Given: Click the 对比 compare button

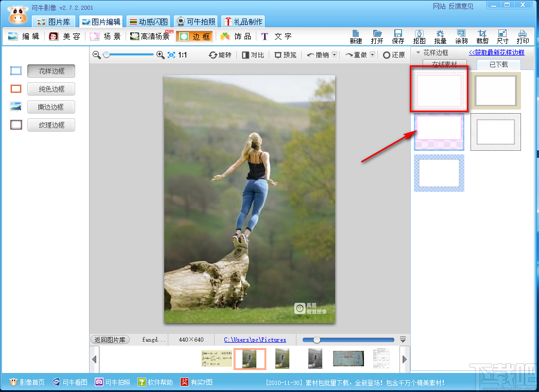Looking at the screenshot, I should tap(253, 55).
